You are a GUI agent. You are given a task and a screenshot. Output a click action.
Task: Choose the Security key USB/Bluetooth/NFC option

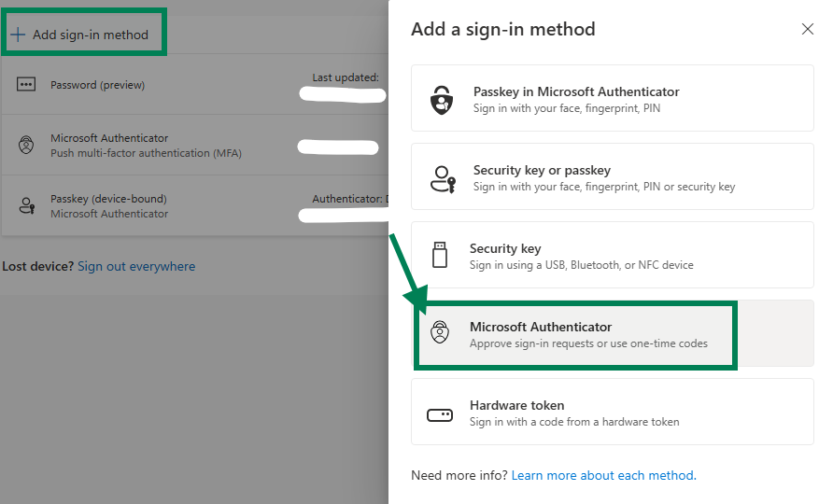[x=612, y=255]
